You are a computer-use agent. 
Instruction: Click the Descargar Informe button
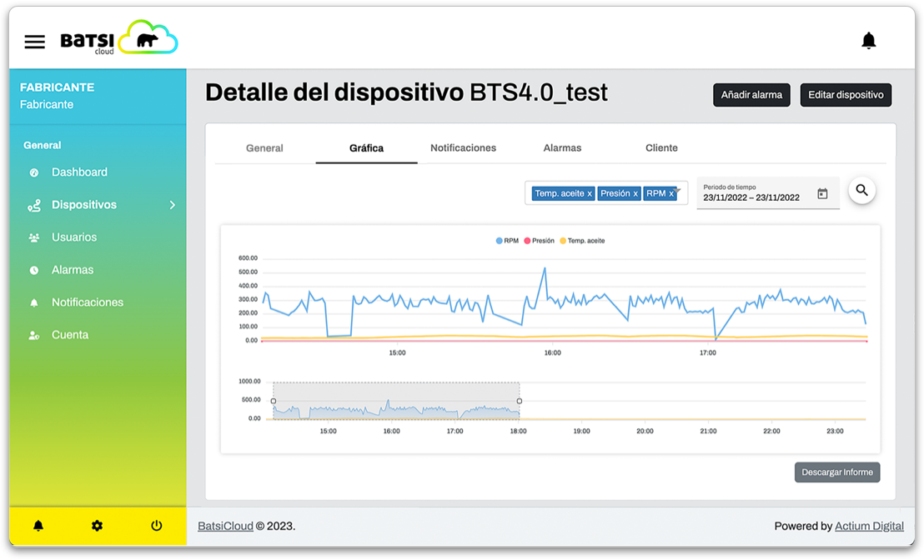836,472
